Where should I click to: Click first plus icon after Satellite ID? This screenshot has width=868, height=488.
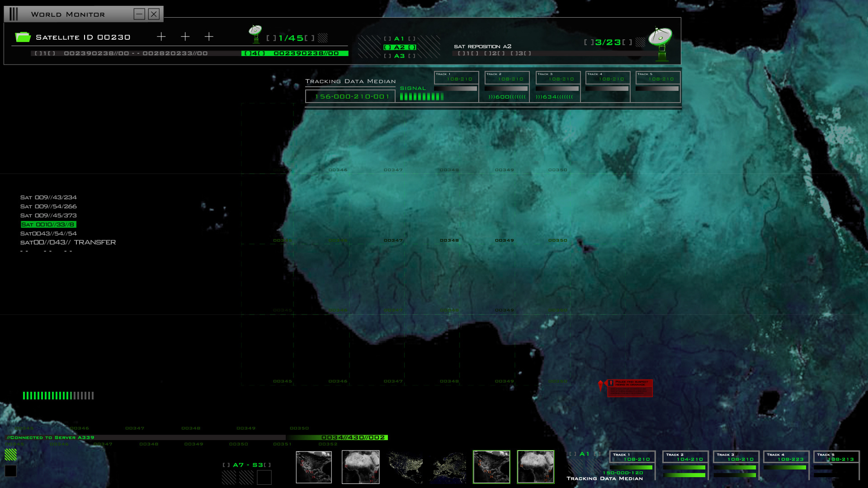[161, 37]
